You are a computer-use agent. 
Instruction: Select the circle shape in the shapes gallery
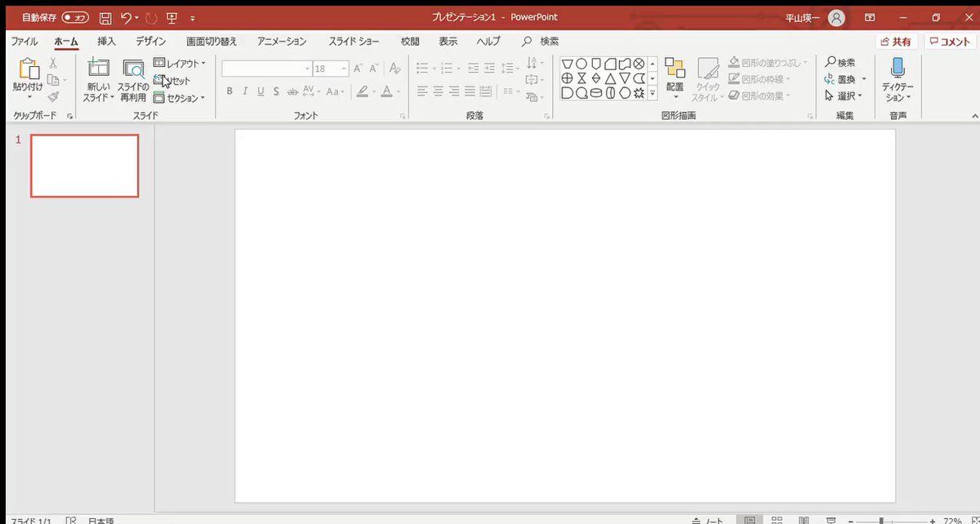[581, 63]
